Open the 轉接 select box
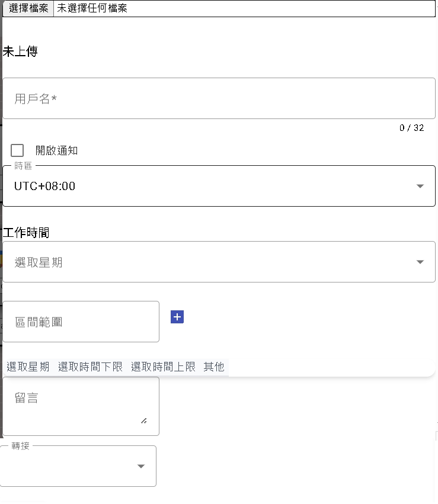The image size is (438, 504). pos(77,466)
